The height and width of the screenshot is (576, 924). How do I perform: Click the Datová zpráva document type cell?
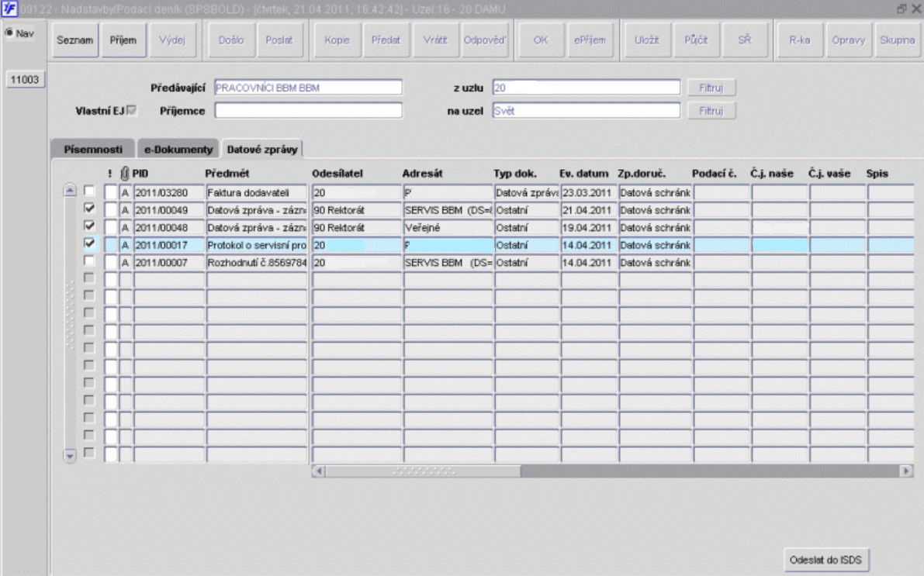point(527,192)
